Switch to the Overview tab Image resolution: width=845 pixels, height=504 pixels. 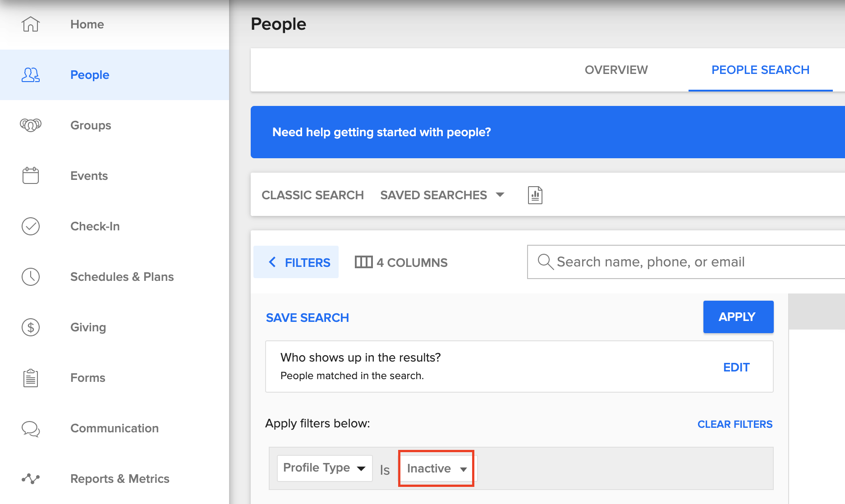click(616, 70)
